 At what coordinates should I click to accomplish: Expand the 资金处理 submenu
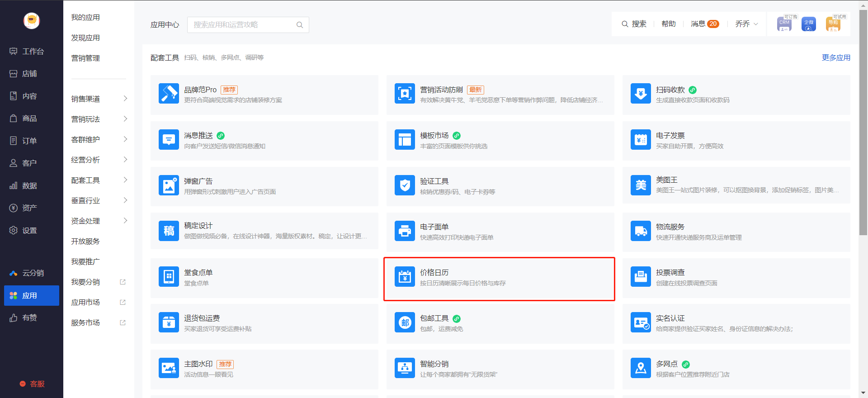coord(125,221)
